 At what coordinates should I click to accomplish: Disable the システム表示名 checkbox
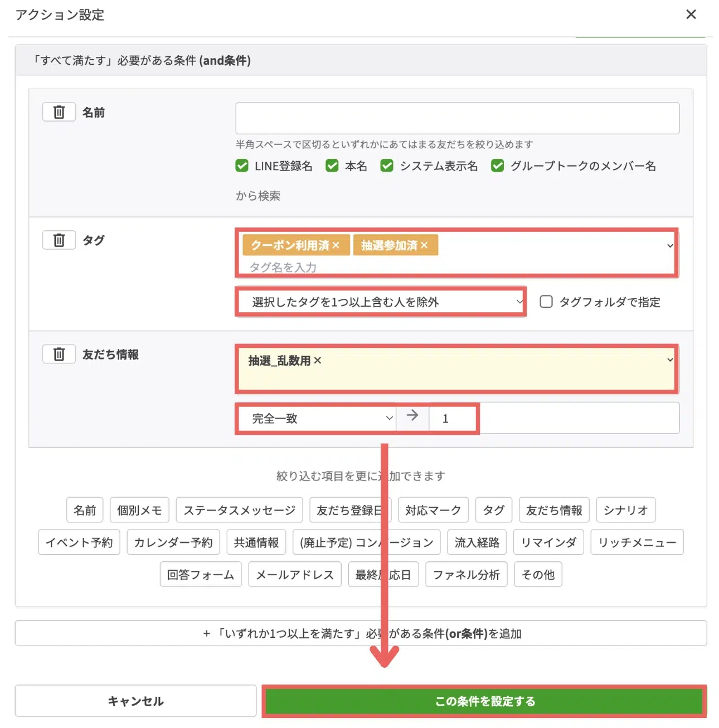(387, 166)
